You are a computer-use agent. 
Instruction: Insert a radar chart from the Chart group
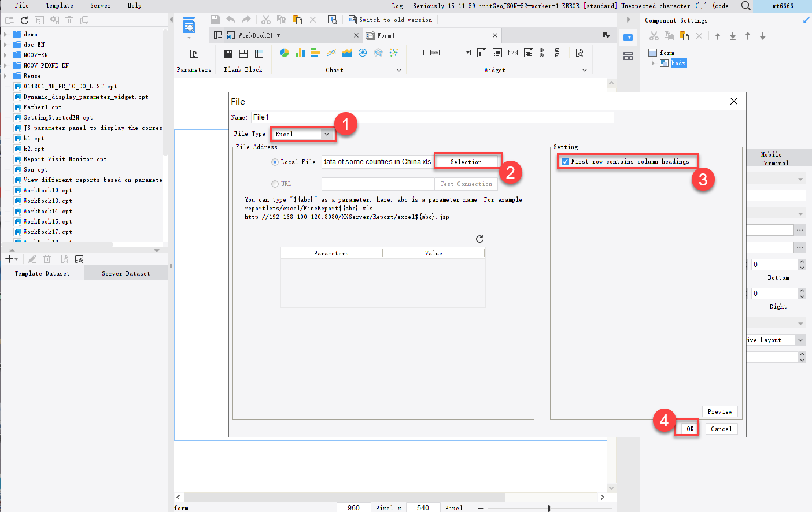click(378, 52)
